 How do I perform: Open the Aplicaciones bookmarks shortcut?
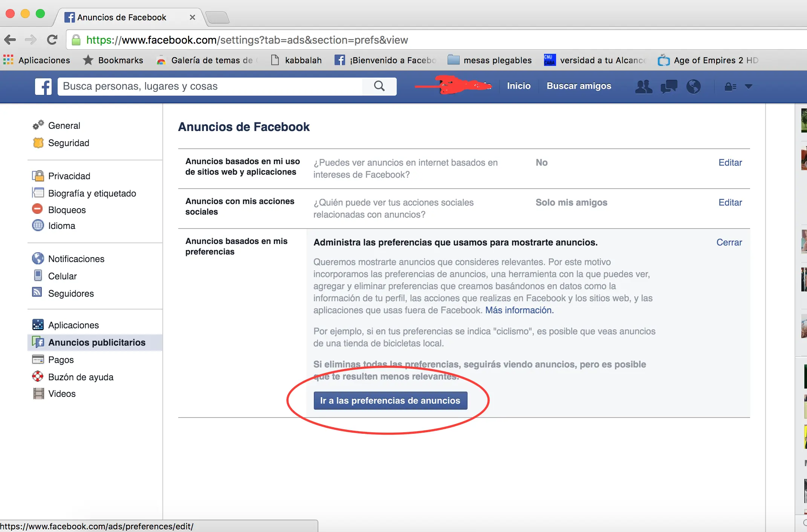37,60
